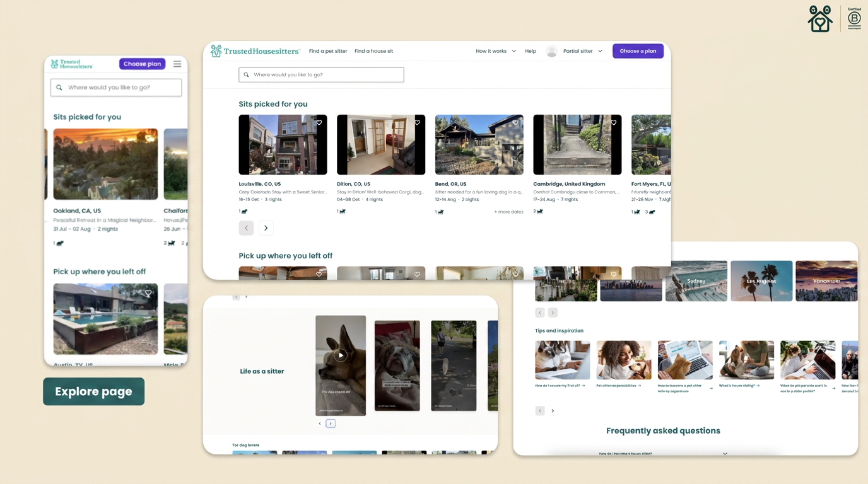Image resolution: width=868 pixels, height=484 pixels.
Task: Open the Vancouver destination card
Action: click(826, 281)
